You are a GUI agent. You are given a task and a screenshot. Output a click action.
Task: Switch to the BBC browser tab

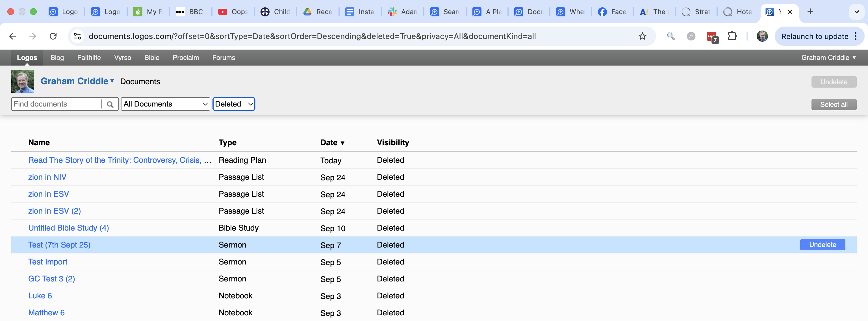pos(190,12)
